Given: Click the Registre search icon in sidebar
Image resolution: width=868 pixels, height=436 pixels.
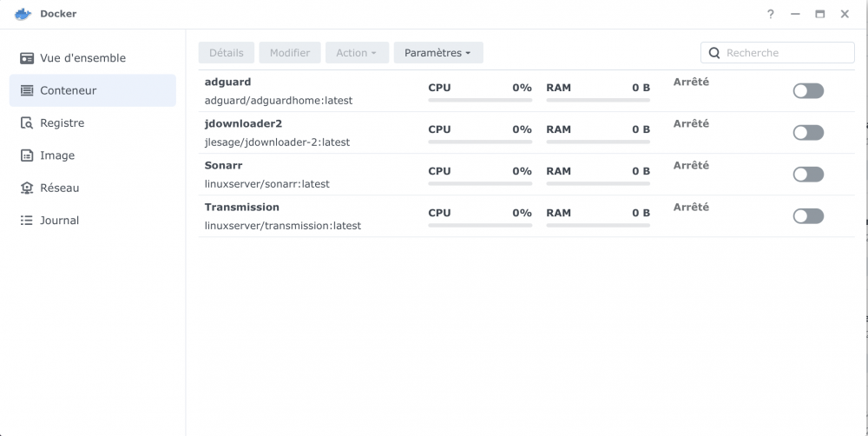Looking at the screenshot, I should click(x=27, y=123).
